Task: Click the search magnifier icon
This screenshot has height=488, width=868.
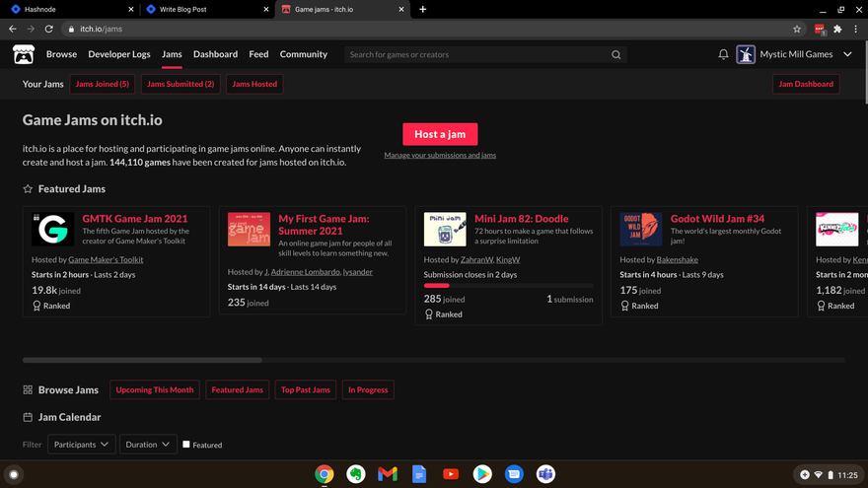Action: click(616, 55)
